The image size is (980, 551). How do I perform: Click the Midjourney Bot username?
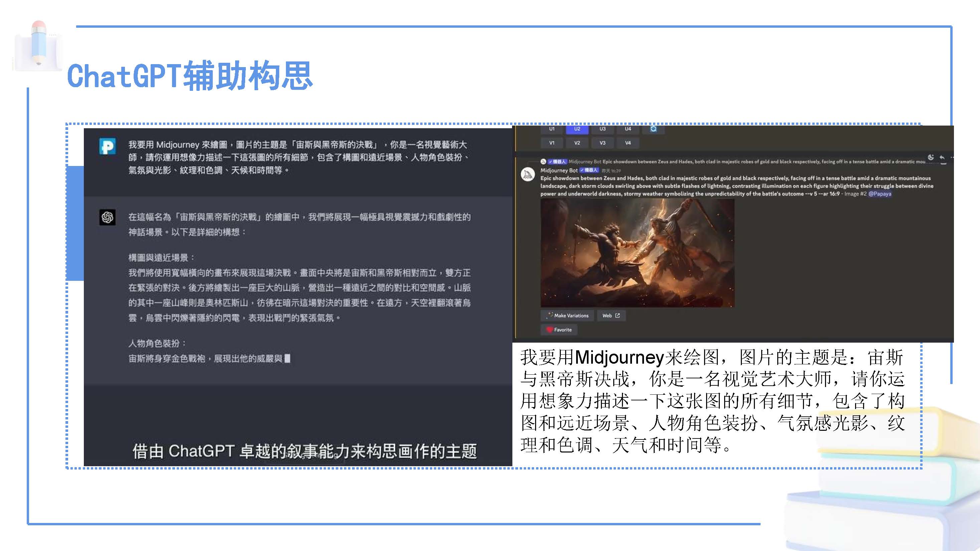coord(559,170)
